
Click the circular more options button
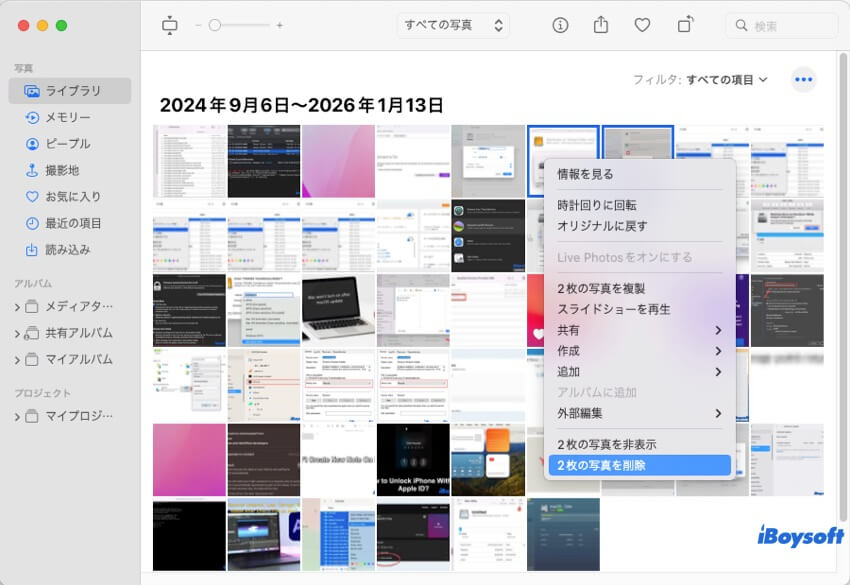coord(803,79)
